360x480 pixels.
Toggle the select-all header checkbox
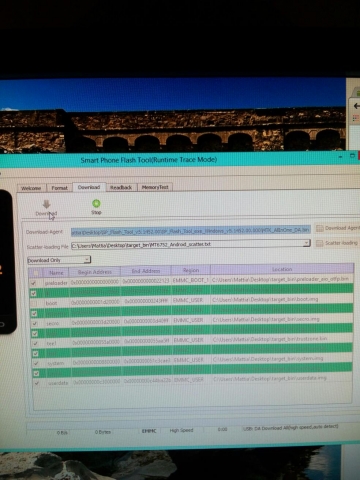[36, 273]
